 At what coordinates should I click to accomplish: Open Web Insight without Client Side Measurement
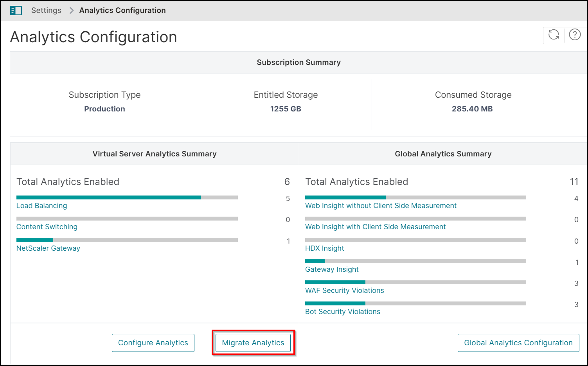381,206
